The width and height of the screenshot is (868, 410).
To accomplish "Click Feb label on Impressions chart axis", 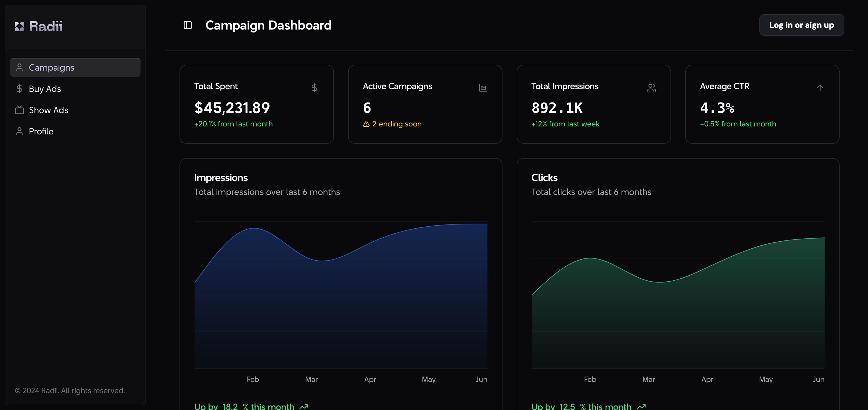I will 253,379.
